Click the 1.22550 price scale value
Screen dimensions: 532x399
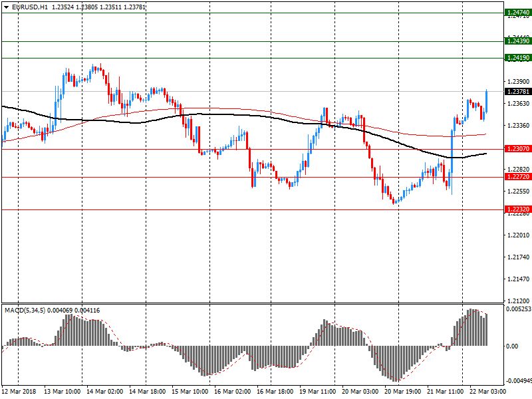tap(519, 192)
